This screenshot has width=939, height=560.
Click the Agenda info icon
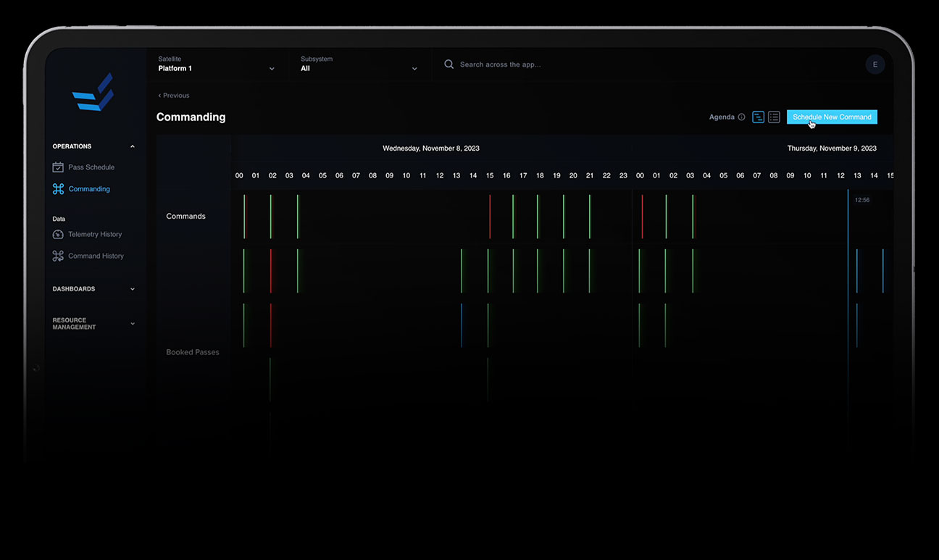click(x=741, y=117)
